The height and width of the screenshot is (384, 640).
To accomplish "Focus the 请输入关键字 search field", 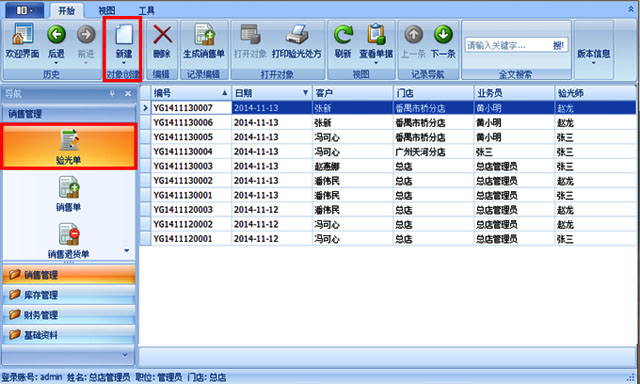I will [507, 45].
